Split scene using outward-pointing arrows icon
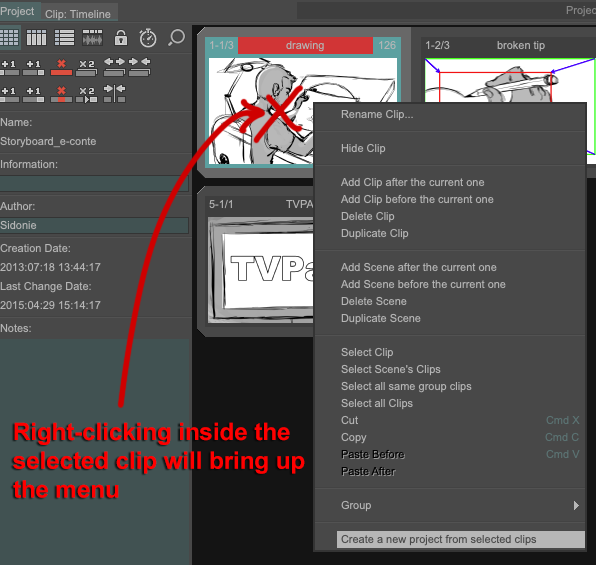596x565 pixels. click(114, 67)
